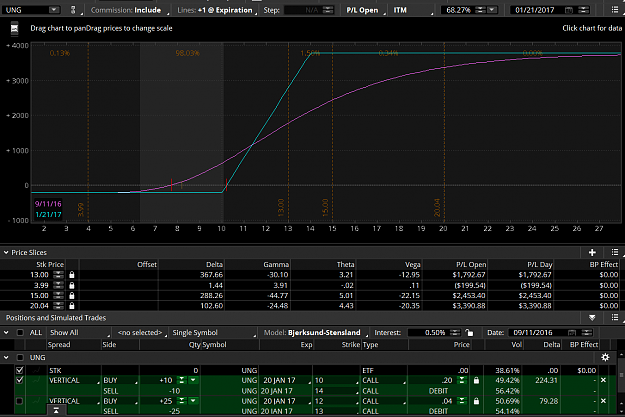Toggle lock on the 3.99 price slice
Viewport: 625px width, 417px height.
[x=72, y=285]
